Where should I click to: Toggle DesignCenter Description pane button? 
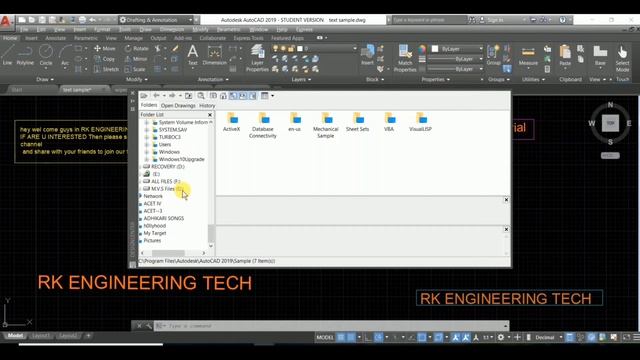[253, 96]
